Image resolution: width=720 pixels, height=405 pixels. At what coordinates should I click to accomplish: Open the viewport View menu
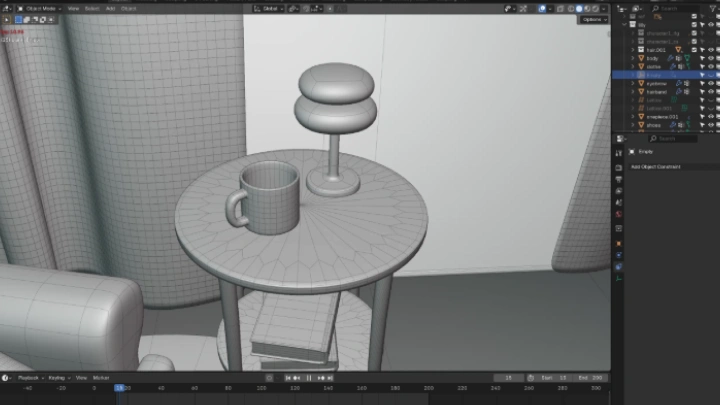pyautogui.click(x=73, y=8)
